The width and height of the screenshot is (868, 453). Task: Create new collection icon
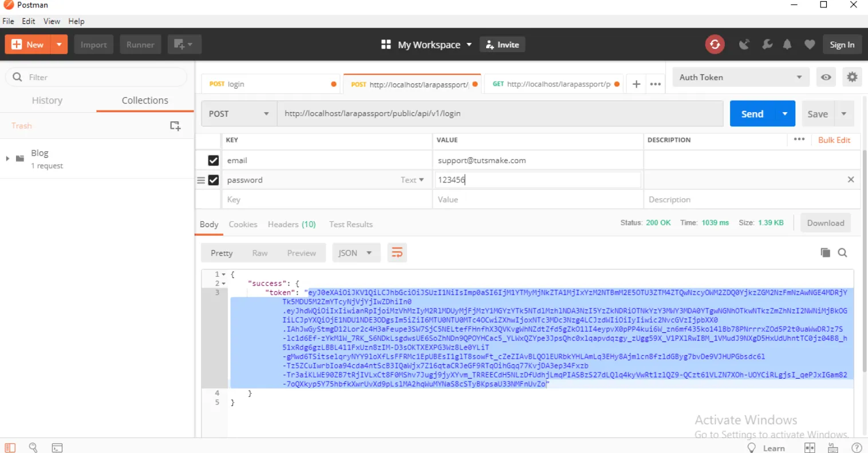click(175, 126)
